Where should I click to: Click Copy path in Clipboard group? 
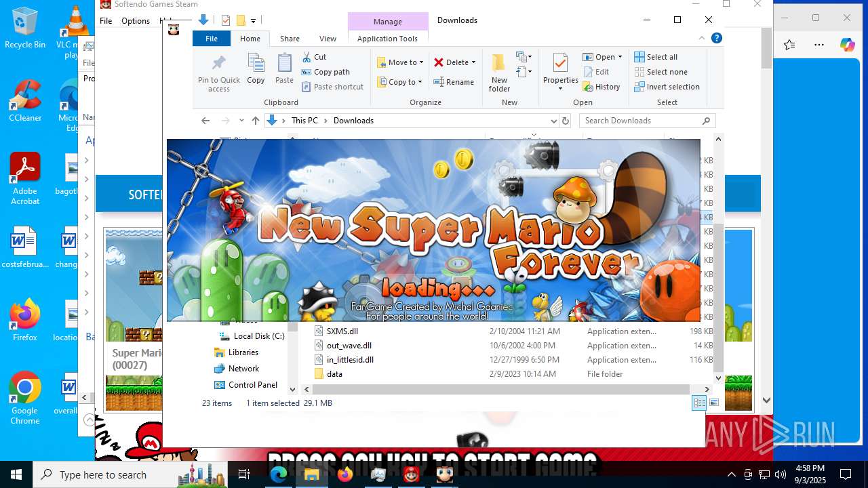pos(325,72)
